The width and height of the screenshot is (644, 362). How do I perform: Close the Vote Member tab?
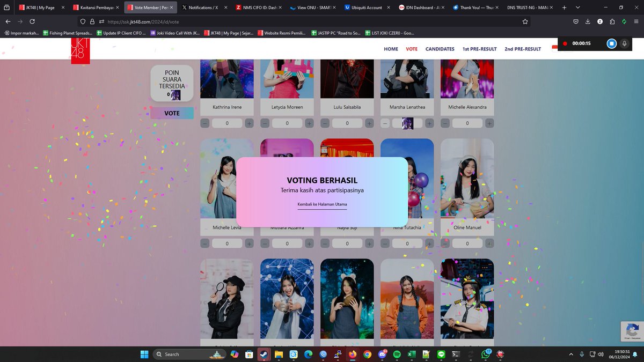coord(172,8)
